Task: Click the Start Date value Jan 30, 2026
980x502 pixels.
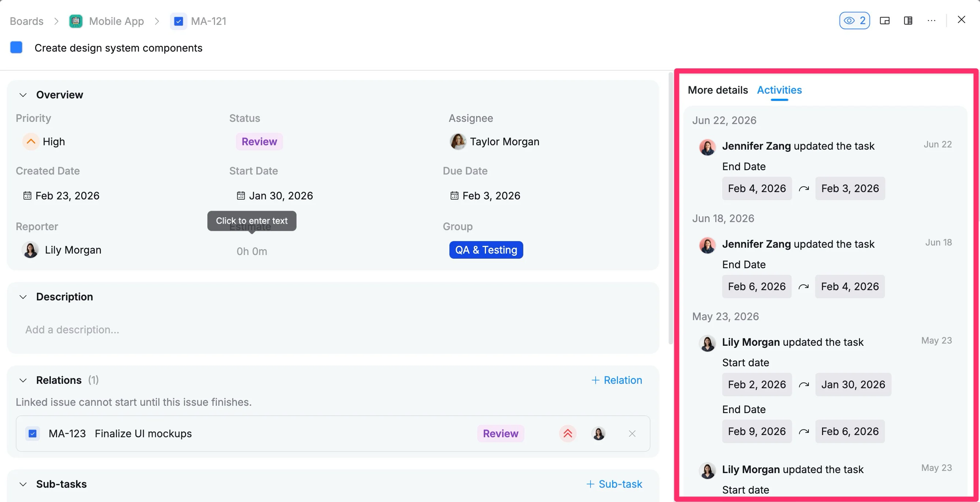Action: 281,196
